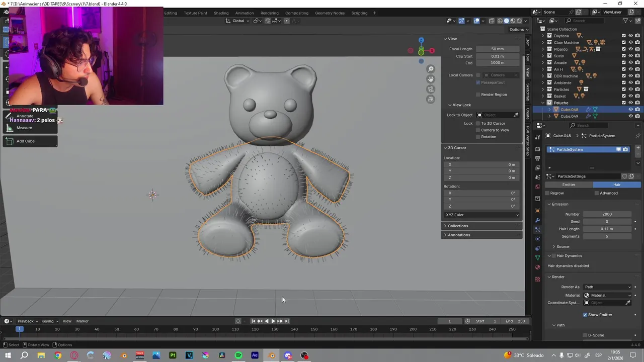Collapse the Peluche collection
Viewport: 644px width, 362px height.
543,103
